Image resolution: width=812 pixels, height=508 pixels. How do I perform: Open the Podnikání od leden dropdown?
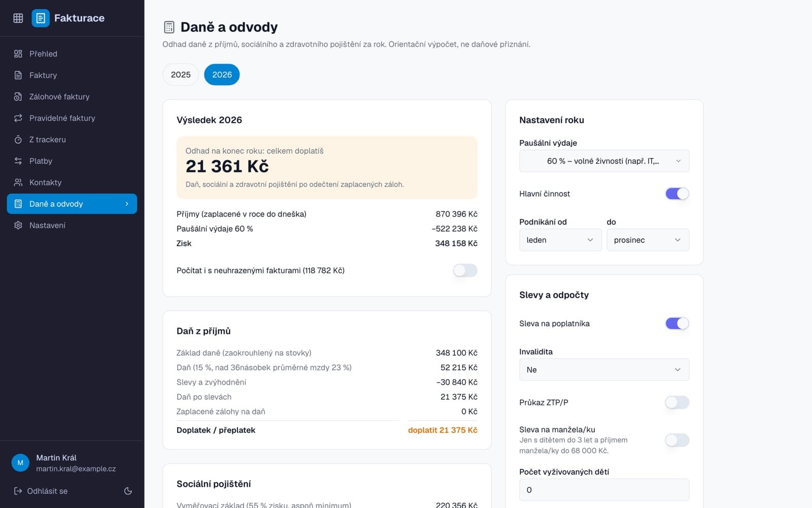560,240
